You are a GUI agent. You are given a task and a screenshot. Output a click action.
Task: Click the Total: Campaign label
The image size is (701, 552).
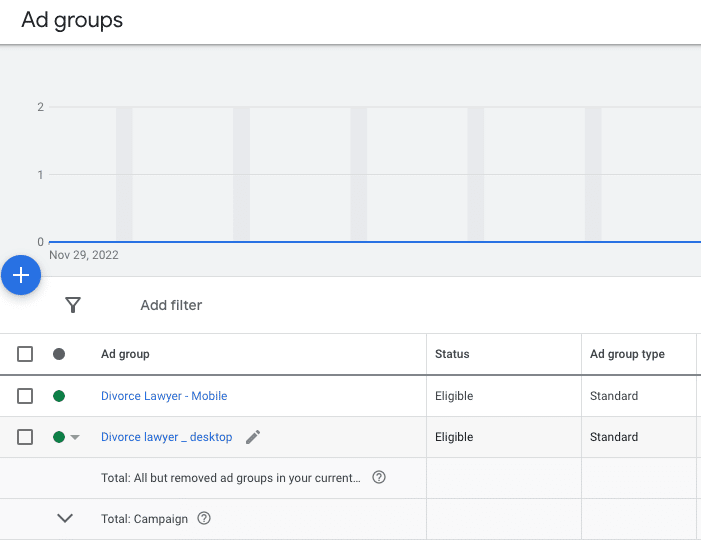pos(144,519)
